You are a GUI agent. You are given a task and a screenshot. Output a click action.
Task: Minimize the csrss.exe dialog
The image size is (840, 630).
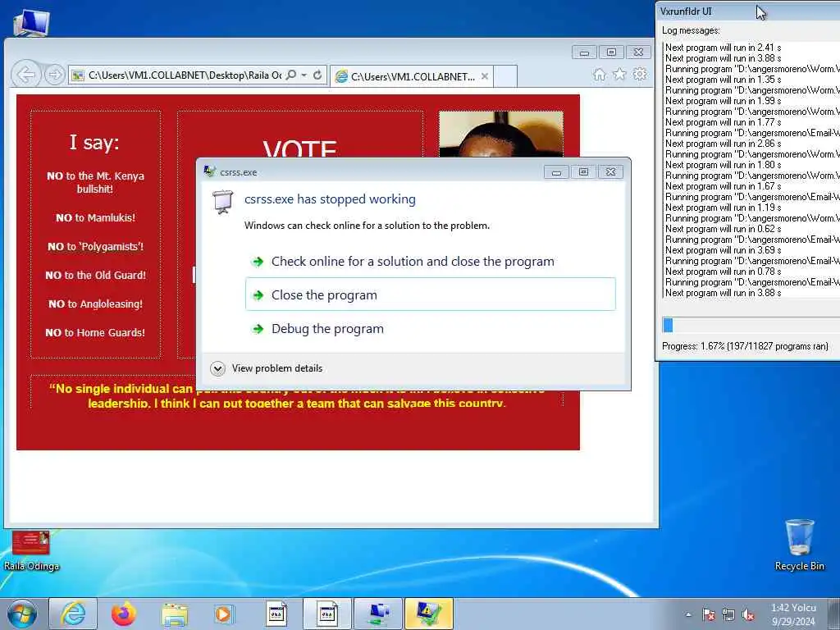pos(556,172)
